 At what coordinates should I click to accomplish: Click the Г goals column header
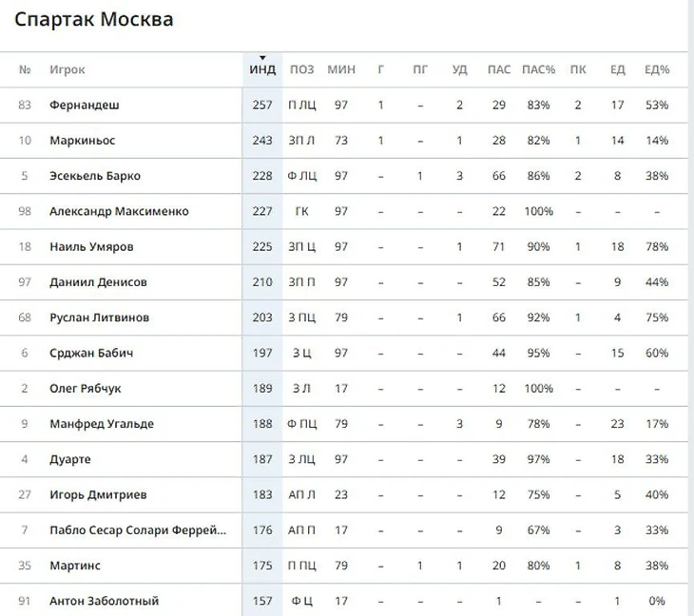click(381, 69)
